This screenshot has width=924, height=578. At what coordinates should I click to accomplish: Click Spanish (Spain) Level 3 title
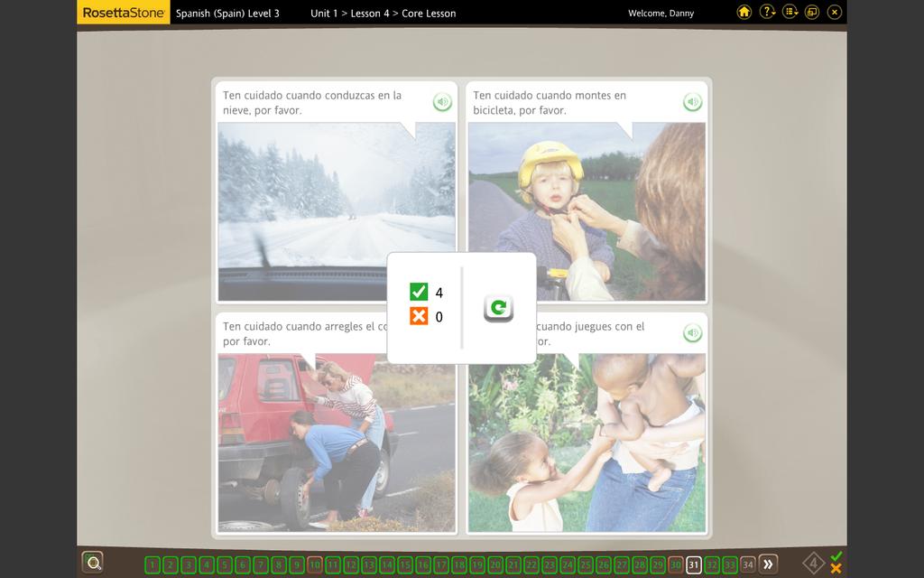point(227,14)
